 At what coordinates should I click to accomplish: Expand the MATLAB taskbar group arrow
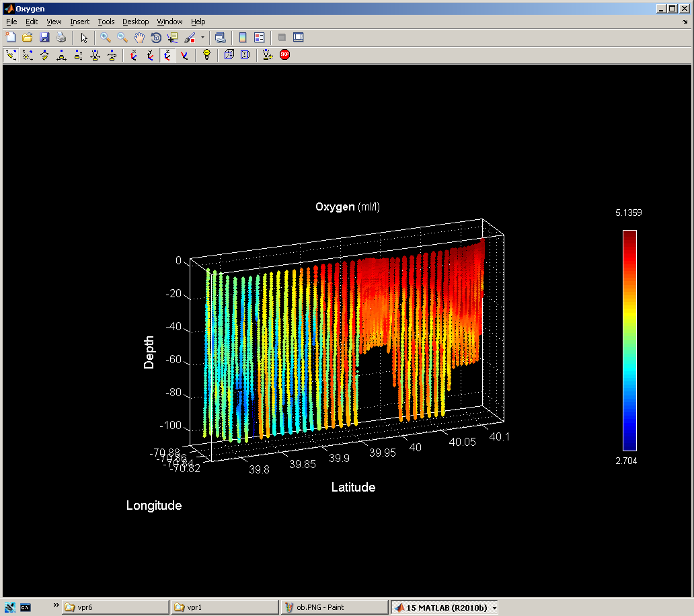coord(495,607)
